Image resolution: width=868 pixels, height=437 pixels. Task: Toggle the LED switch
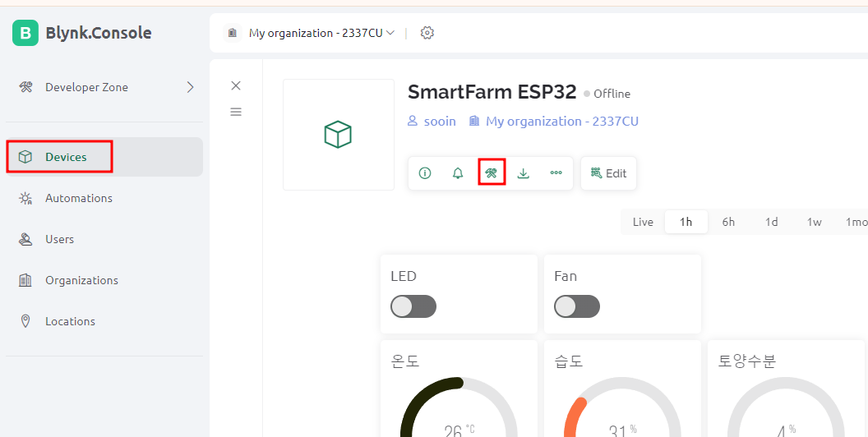413,306
